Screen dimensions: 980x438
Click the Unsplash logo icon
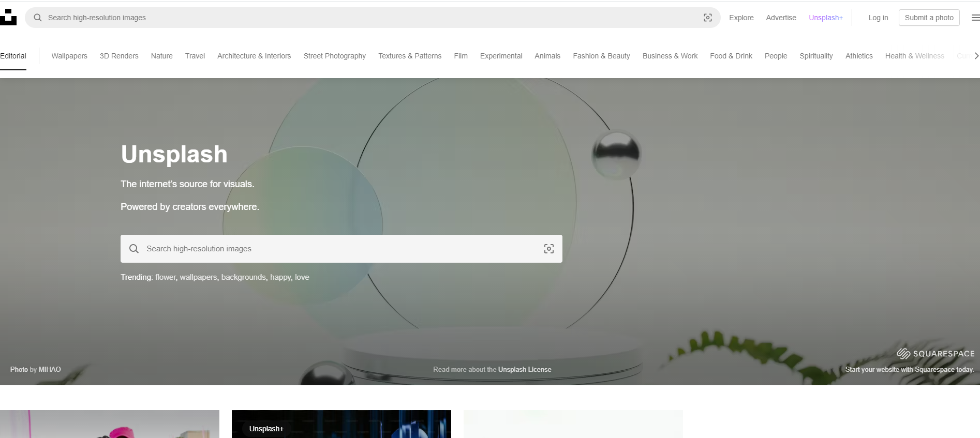(8, 17)
